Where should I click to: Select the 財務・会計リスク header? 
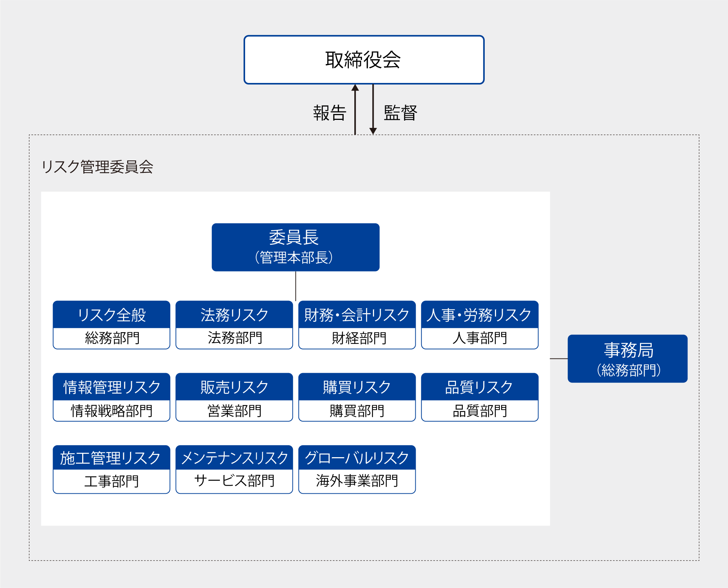point(357,315)
